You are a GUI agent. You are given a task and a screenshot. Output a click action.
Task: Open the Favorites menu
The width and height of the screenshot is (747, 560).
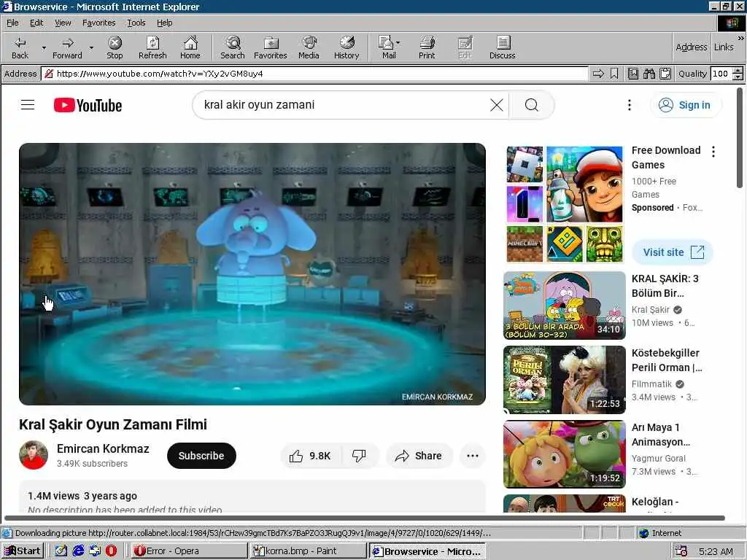(x=98, y=23)
